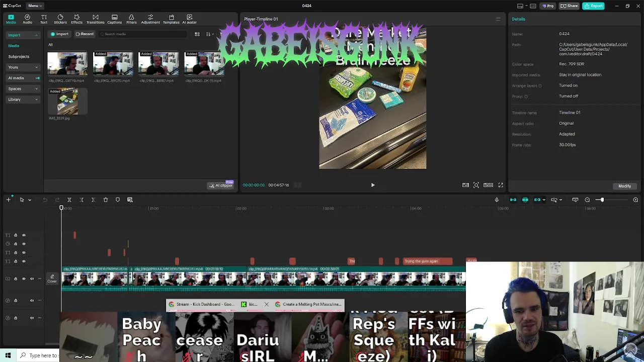Click the Export button
Screen dimensions: 644x362
click(x=594, y=6)
